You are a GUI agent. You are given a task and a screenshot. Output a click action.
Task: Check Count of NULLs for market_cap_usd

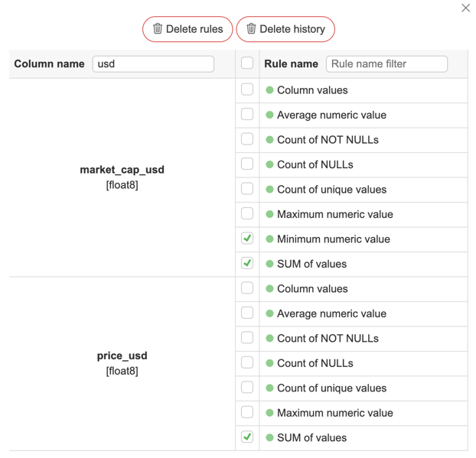click(247, 164)
